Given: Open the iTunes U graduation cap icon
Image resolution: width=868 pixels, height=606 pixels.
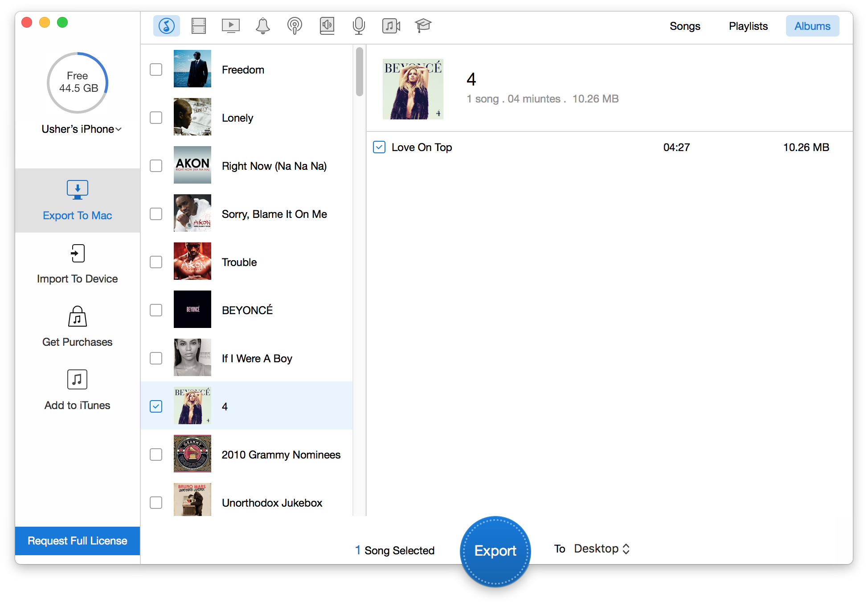Looking at the screenshot, I should (423, 25).
